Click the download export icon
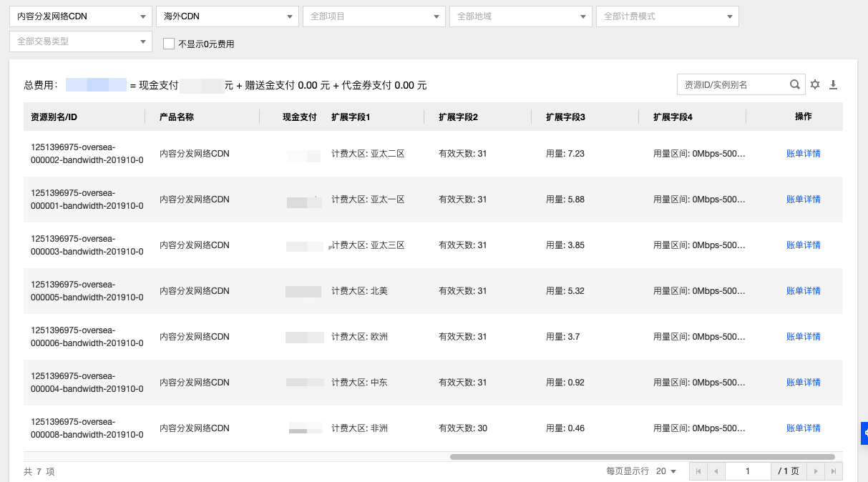868x482 pixels. [x=833, y=84]
